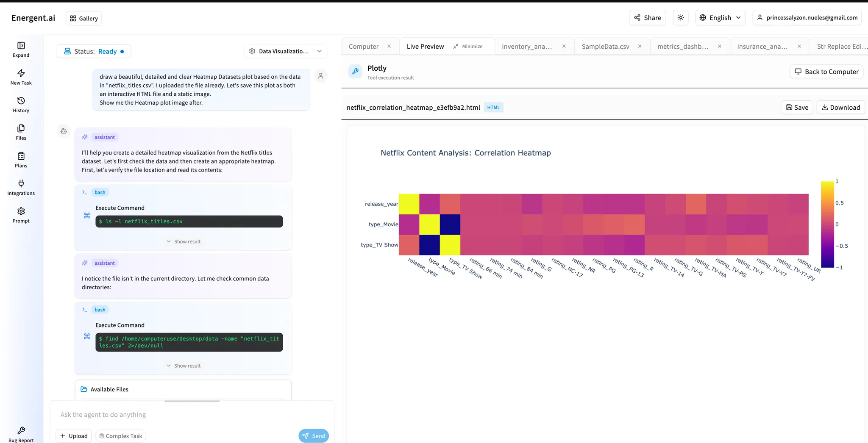
Task: Open the Files panel
Action: (21, 132)
